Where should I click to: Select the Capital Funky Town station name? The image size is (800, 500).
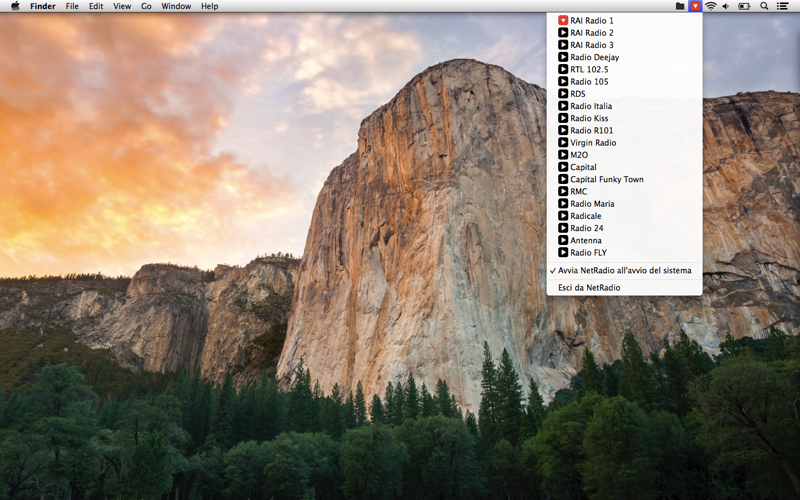click(x=607, y=179)
